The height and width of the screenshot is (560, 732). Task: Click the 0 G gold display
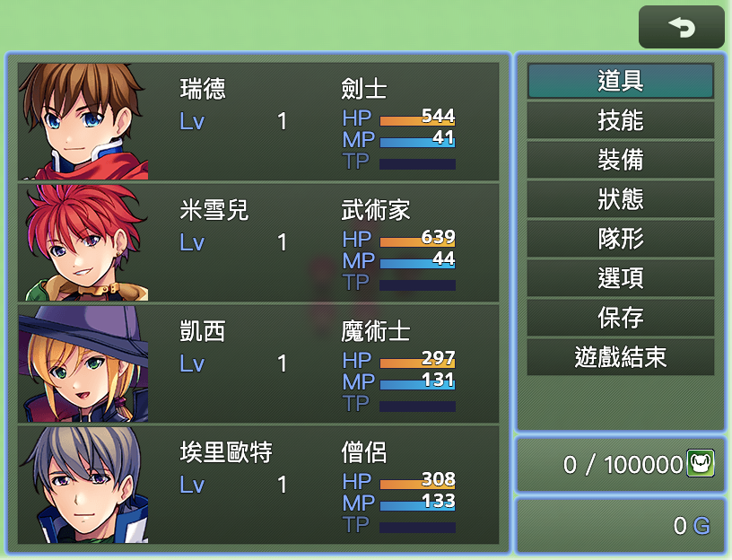coord(692,526)
